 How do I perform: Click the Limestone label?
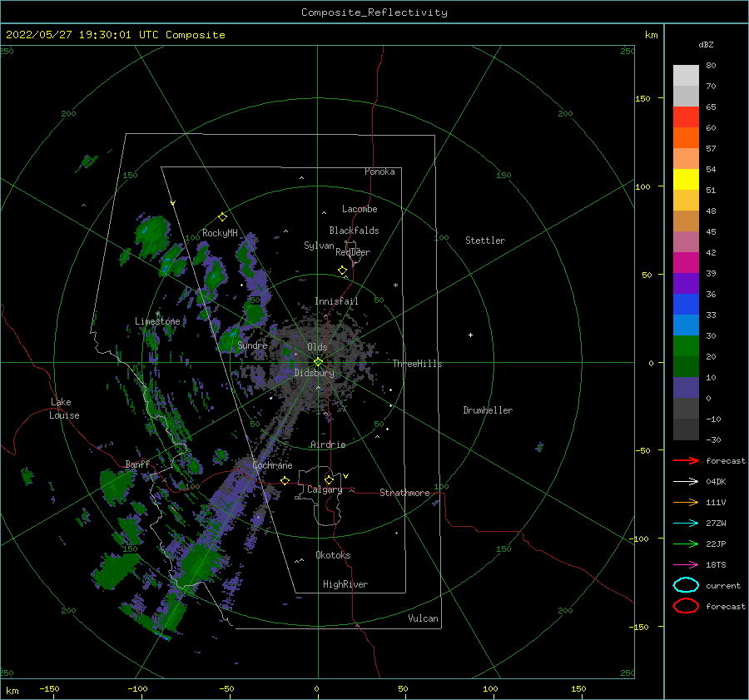tap(157, 321)
